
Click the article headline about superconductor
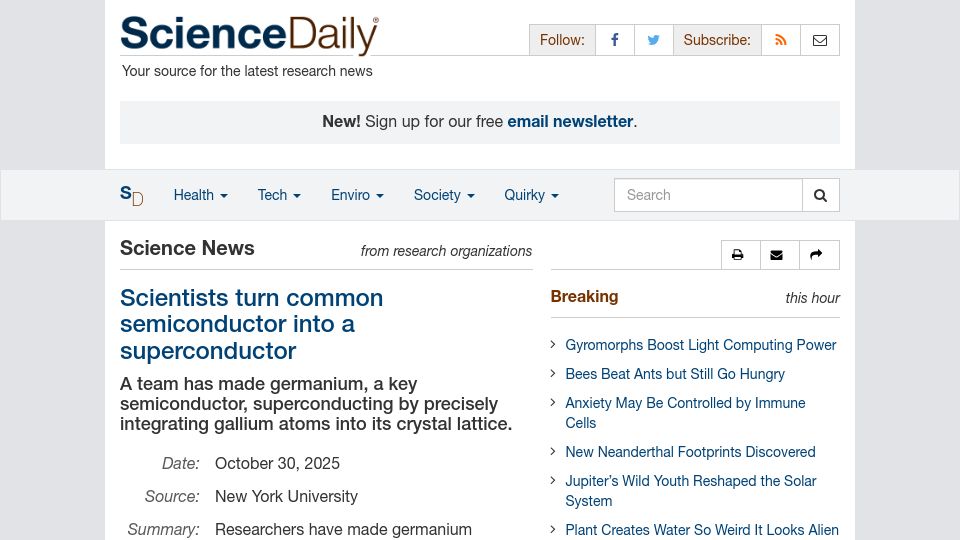(x=252, y=324)
